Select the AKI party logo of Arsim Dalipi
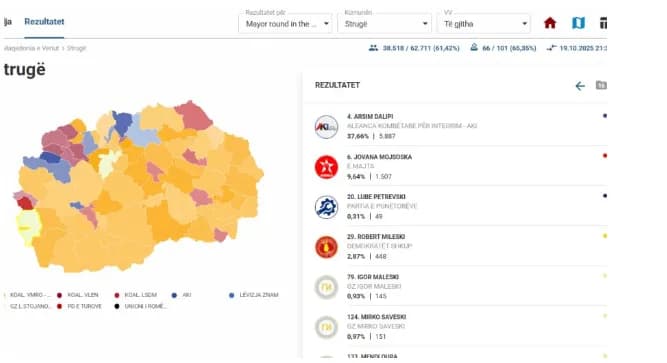 [326, 127]
